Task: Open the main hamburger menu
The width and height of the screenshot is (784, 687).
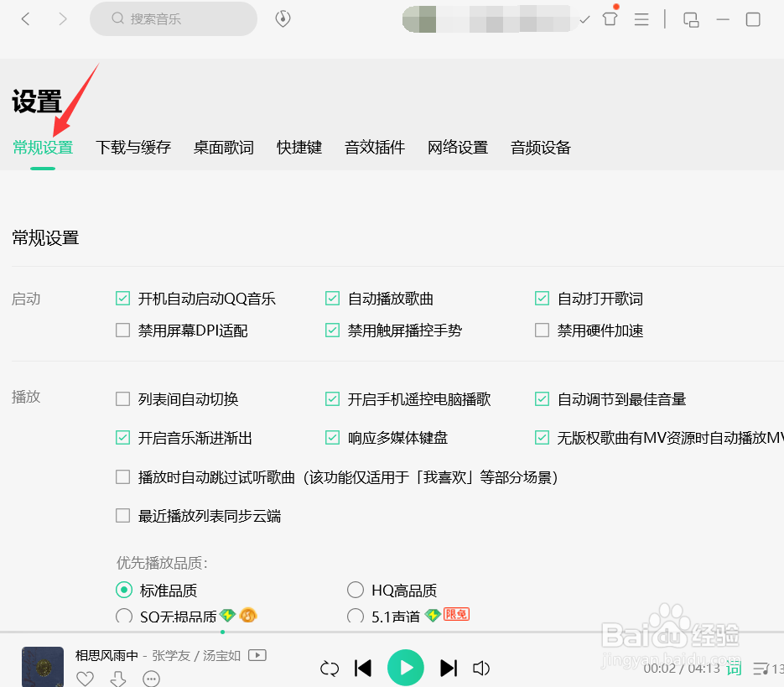Action: click(641, 19)
